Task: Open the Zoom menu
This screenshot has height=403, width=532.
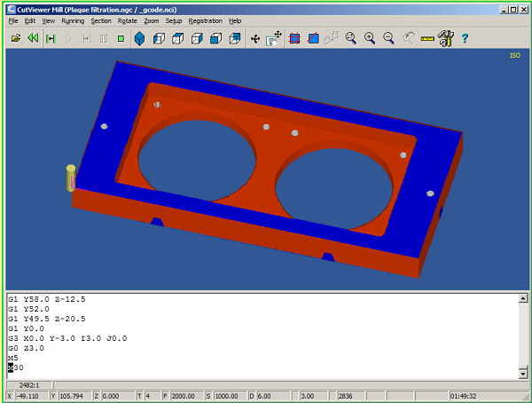Action: point(152,21)
